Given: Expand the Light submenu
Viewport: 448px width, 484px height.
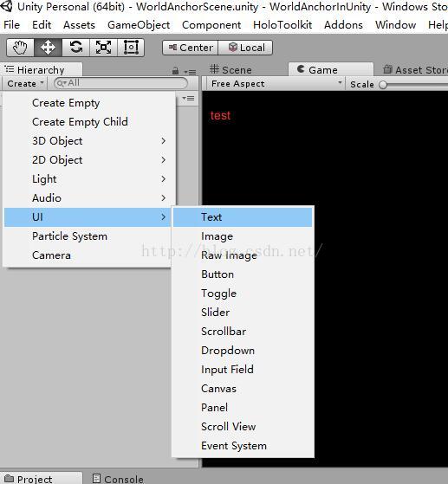Looking at the screenshot, I should click(88, 179).
